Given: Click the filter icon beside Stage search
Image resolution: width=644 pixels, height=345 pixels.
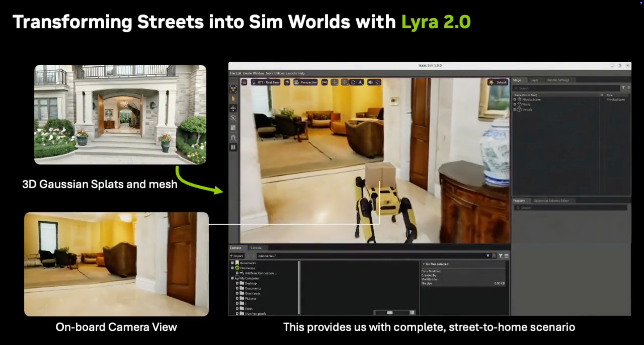Looking at the screenshot, I should click(x=624, y=88).
